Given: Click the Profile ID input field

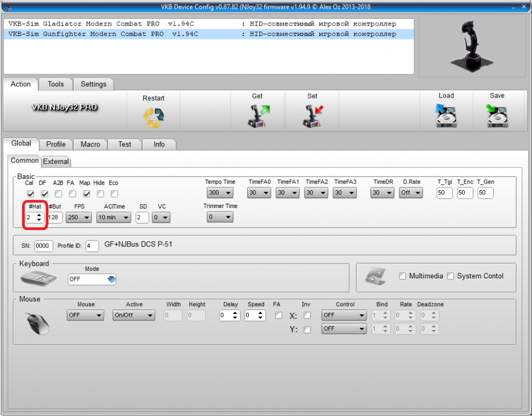Looking at the screenshot, I should 92,246.
